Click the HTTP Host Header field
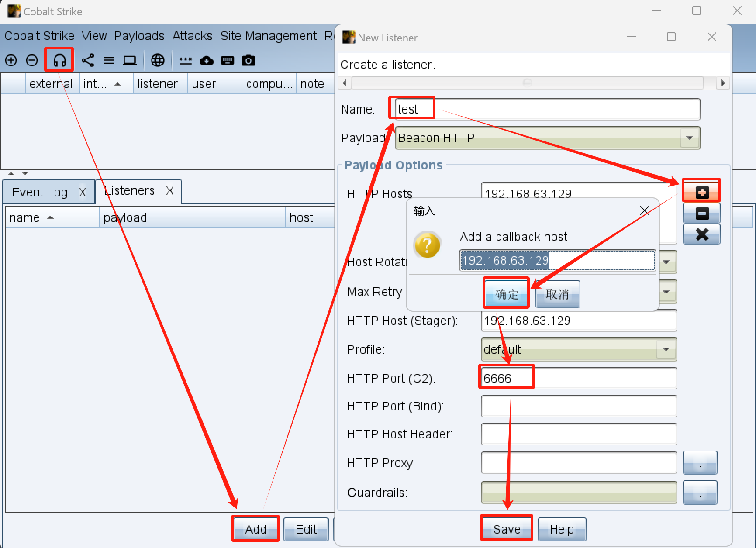756x548 pixels. coord(579,434)
